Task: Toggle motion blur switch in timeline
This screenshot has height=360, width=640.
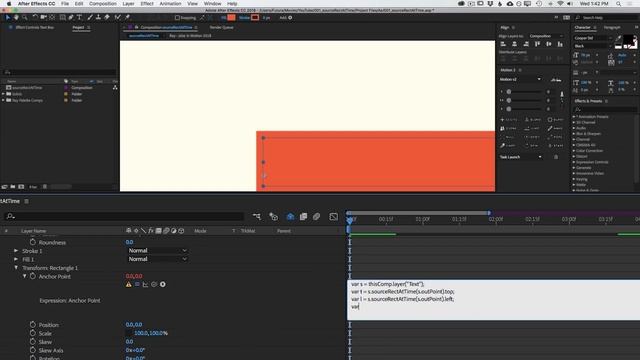Action: click(x=316, y=217)
